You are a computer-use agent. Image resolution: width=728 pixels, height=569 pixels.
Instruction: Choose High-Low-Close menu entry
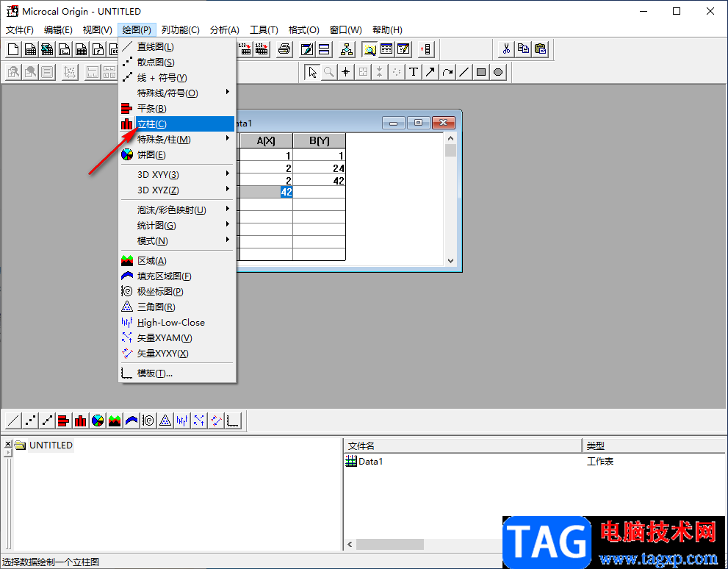click(x=177, y=322)
